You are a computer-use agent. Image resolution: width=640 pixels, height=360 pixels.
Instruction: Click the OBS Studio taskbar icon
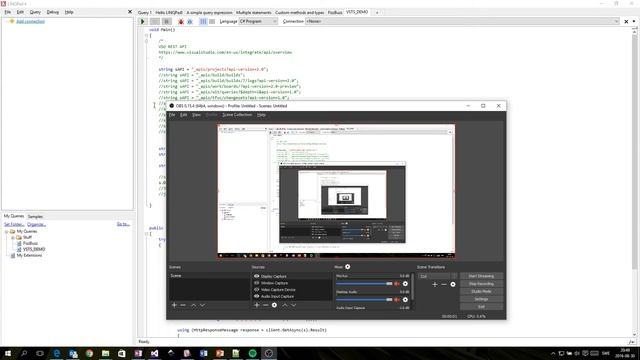[269, 353]
